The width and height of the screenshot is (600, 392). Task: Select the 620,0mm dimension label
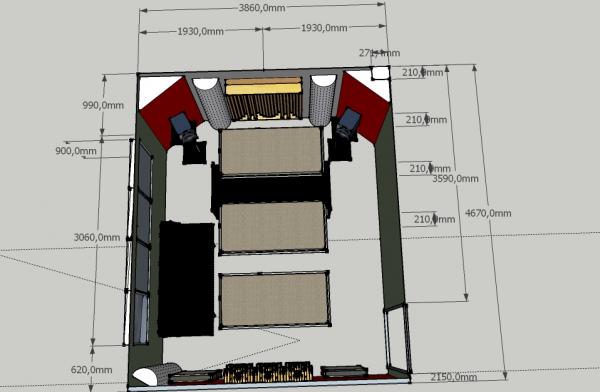tap(91, 370)
